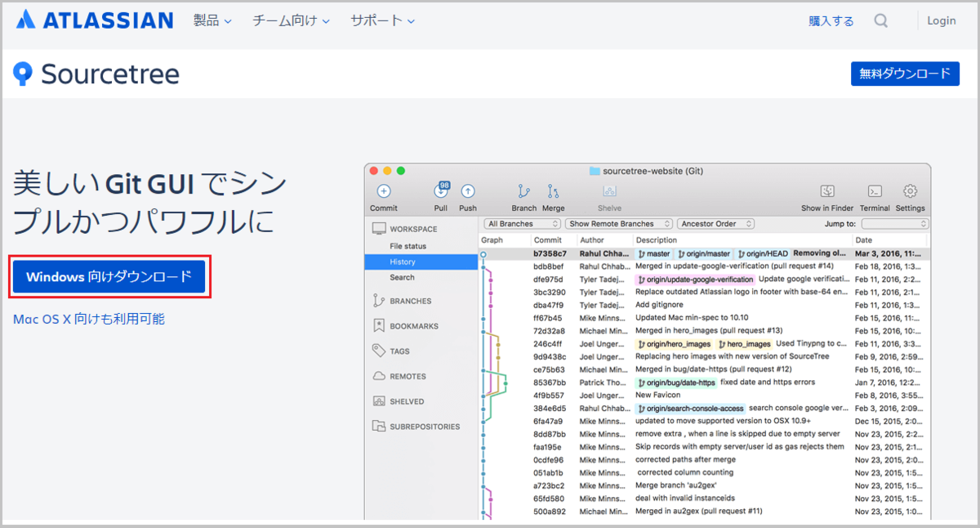Open the Terminal toolbar icon
Screen dimensions: 980x528
pyautogui.click(x=875, y=191)
